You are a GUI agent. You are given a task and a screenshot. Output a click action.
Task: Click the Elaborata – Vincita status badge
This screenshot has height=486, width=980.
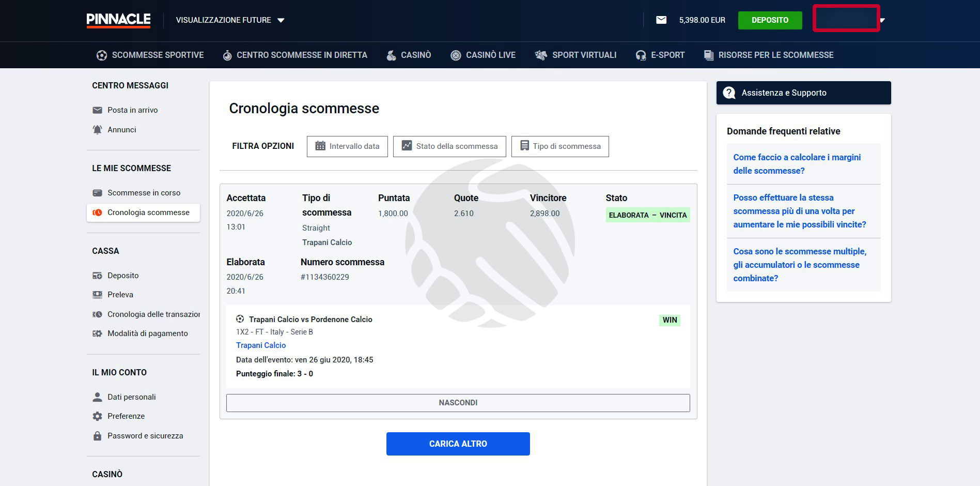tap(648, 215)
